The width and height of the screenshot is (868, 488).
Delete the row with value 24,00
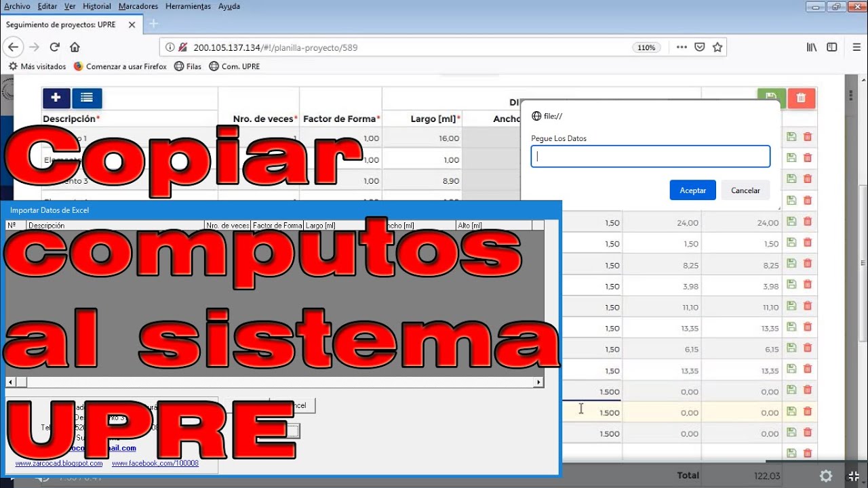pyautogui.click(x=808, y=222)
